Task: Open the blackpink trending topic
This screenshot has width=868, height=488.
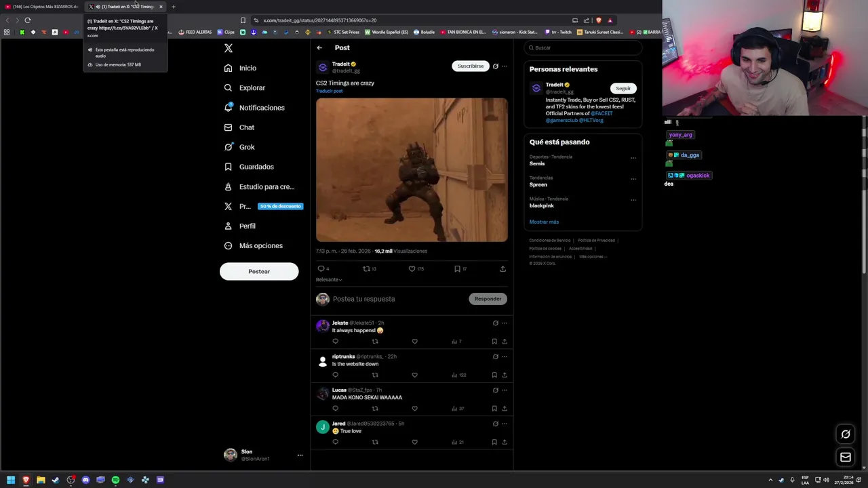Action: [x=542, y=205]
